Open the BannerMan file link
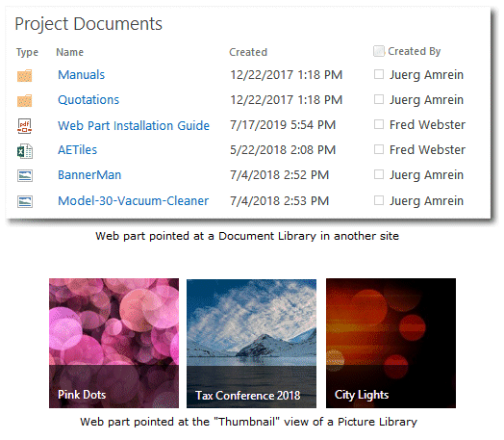Viewport: 504px width, 440px height. [89, 175]
